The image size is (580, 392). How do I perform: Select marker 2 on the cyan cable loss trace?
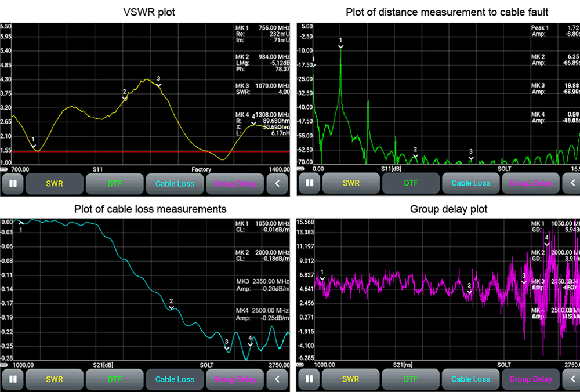tap(171, 307)
